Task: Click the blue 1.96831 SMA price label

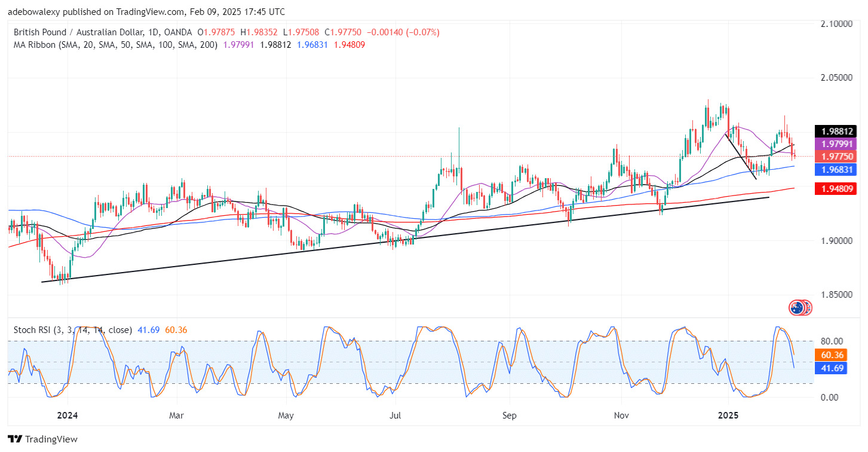Action: point(836,170)
